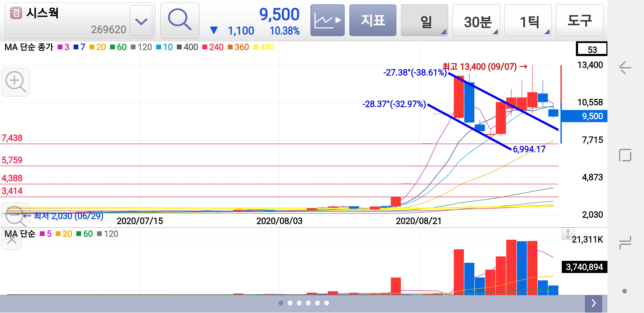The width and height of the screenshot is (644, 313).
Task: Open the chart type line icon button
Action: point(327,20)
